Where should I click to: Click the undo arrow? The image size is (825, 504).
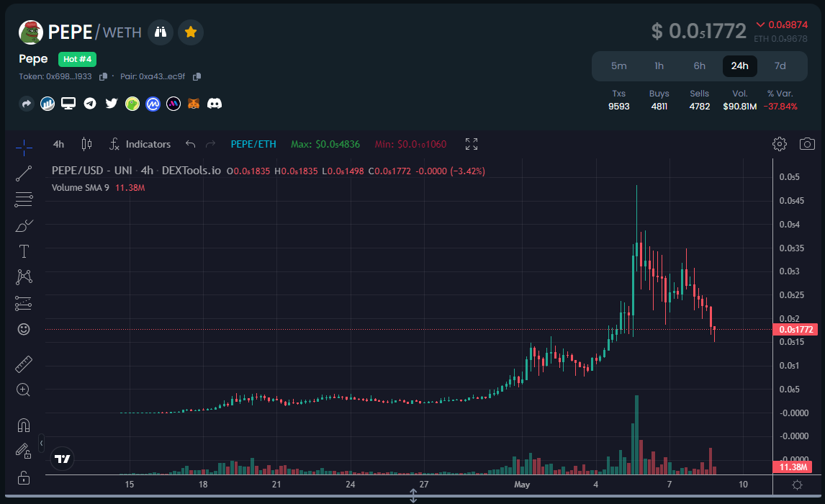pyautogui.click(x=191, y=144)
